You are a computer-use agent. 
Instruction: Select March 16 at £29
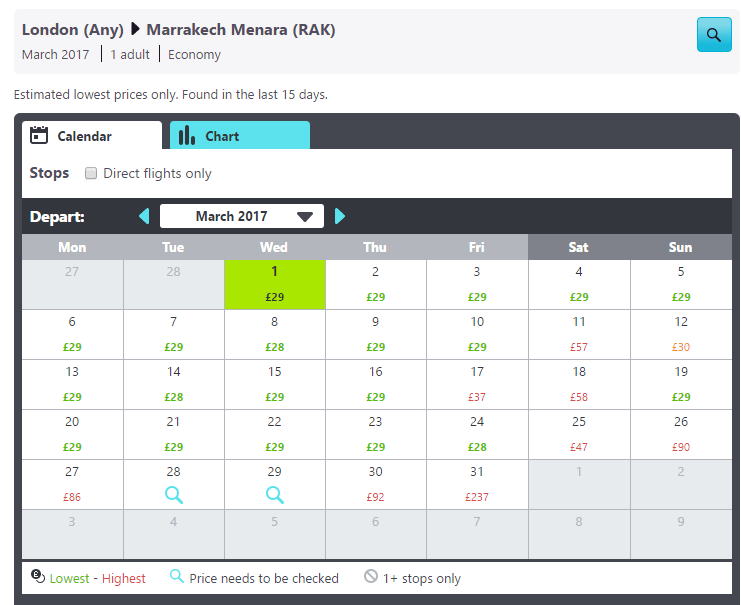[376, 385]
